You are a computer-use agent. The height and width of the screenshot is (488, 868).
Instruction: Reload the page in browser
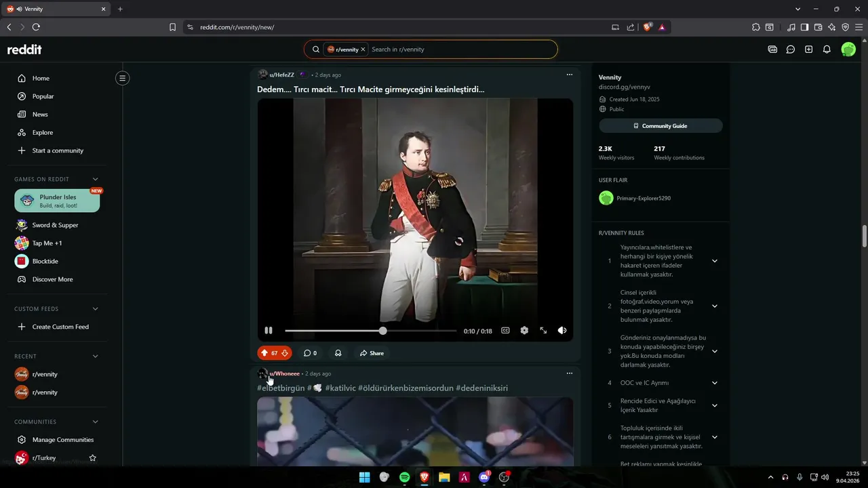[36, 27]
